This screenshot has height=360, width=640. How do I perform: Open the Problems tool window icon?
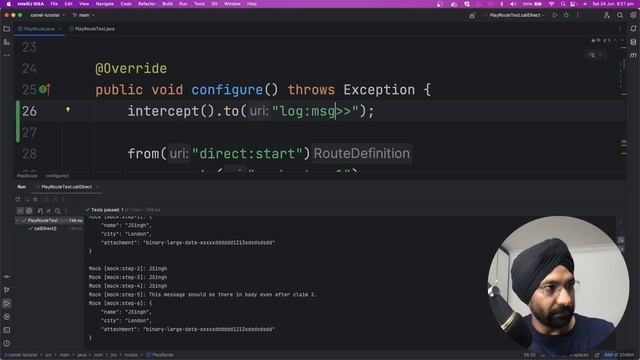7,343
